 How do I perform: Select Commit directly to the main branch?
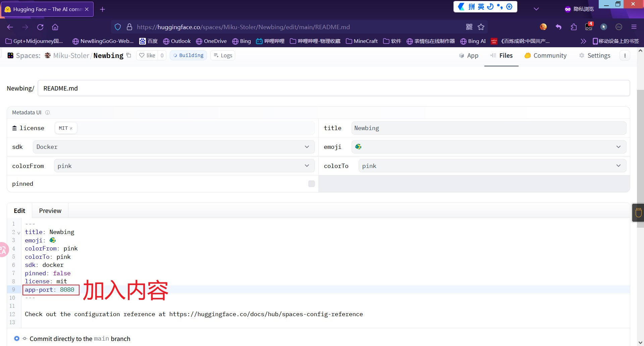tap(17, 339)
